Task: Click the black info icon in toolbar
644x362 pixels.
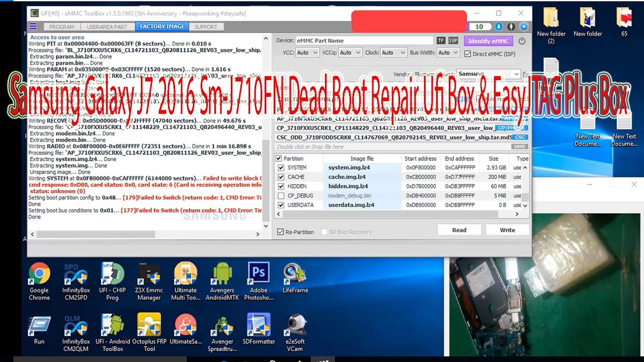Action: pyautogui.click(x=511, y=27)
